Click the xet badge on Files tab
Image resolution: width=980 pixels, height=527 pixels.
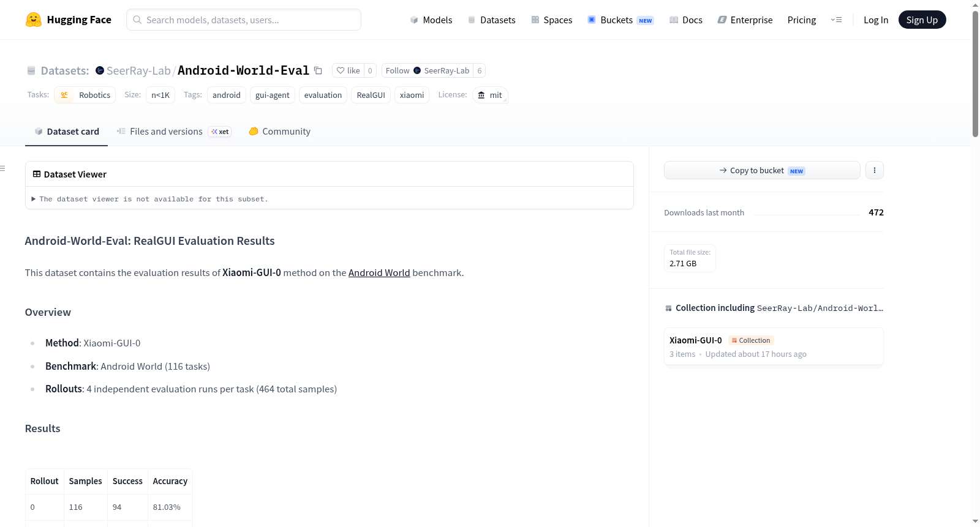pos(220,132)
